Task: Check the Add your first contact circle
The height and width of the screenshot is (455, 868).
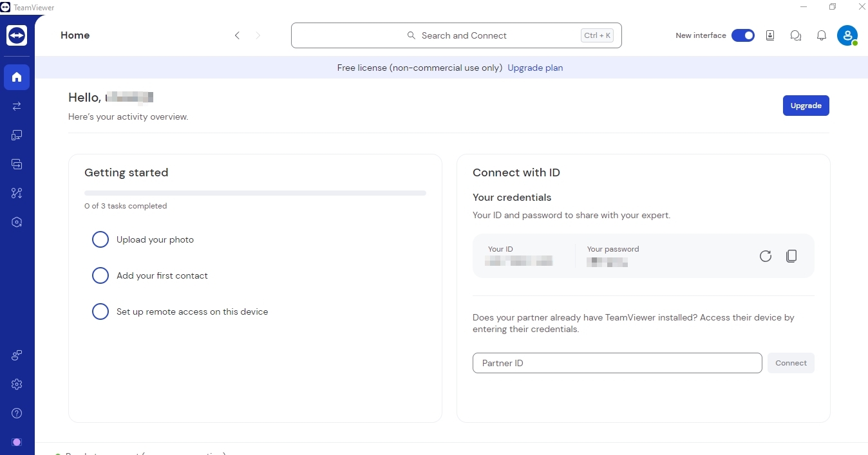Action: (100, 275)
